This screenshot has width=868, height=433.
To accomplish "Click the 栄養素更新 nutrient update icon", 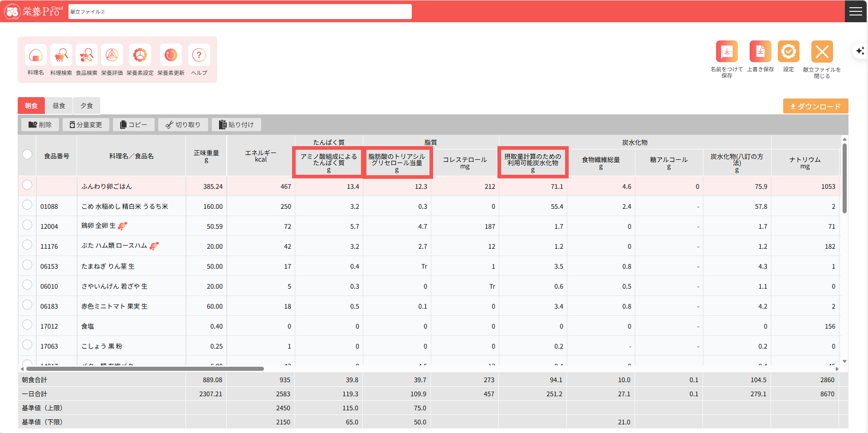I will pos(171,55).
